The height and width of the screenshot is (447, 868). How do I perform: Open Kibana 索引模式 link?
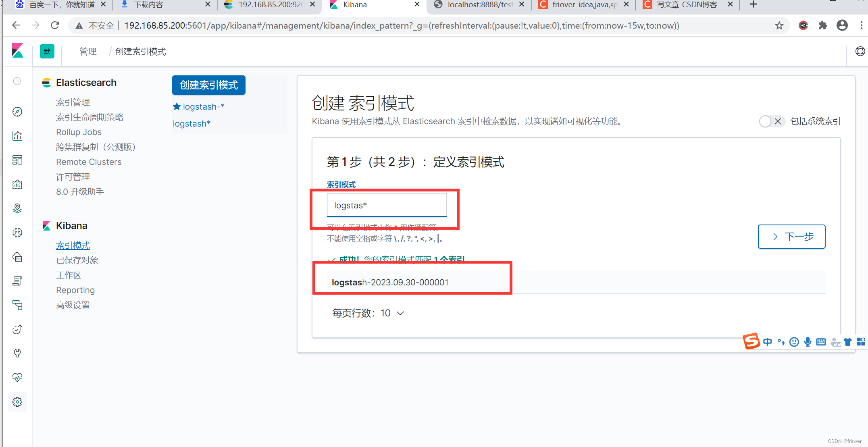coord(73,245)
